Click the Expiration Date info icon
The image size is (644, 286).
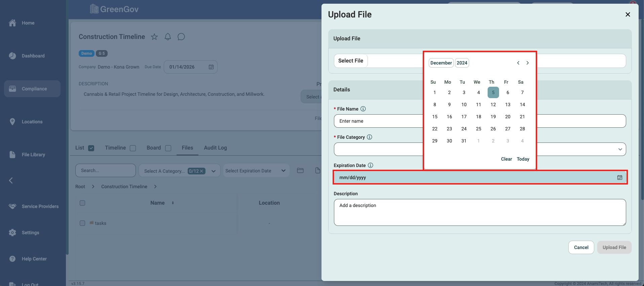(371, 165)
